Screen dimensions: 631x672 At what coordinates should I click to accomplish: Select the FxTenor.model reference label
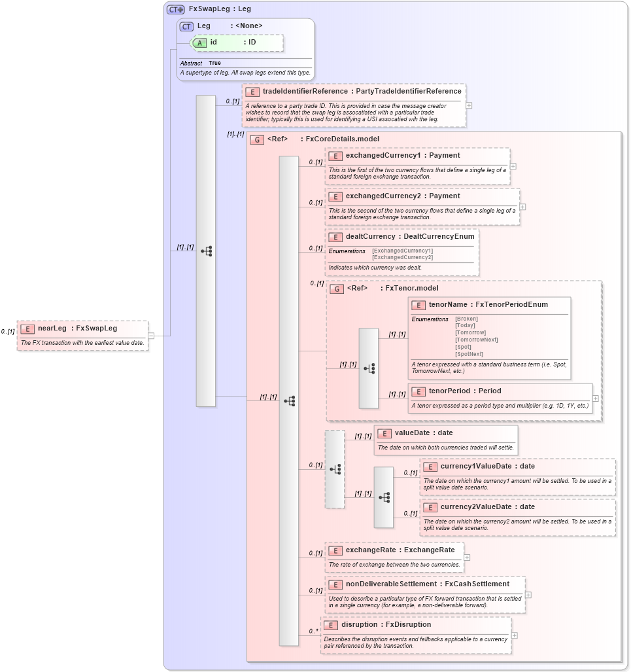click(393, 289)
